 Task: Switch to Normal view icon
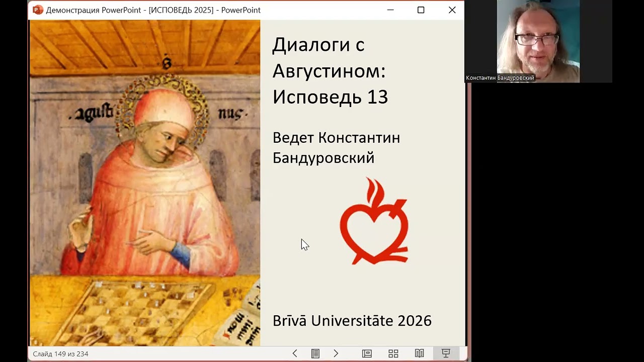click(367, 353)
